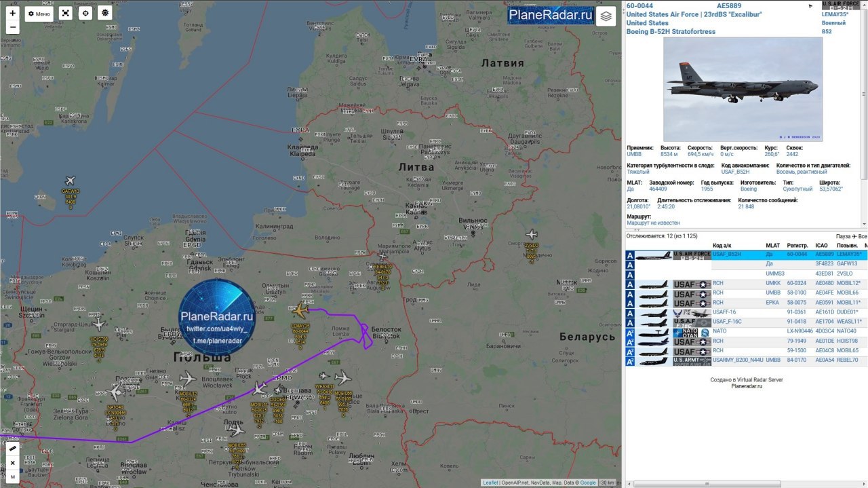Click category A icon in GAFW13 row
Screen dimensions: 868x488
click(630, 265)
